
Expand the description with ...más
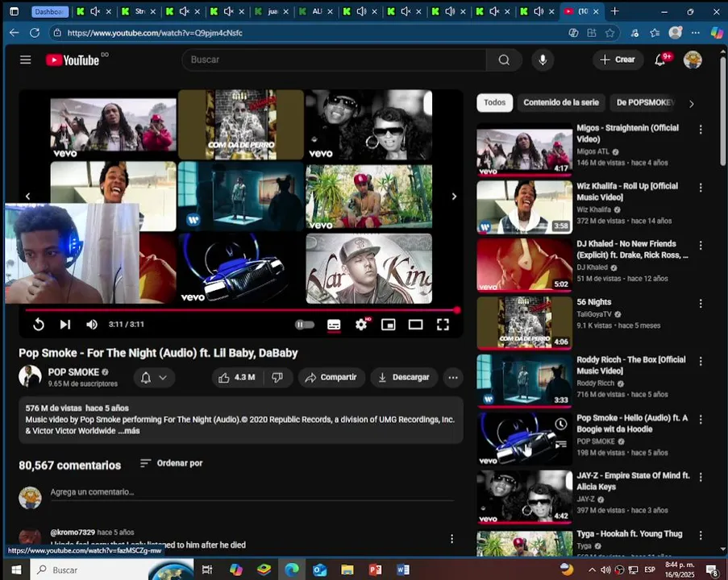(x=129, y=431)
